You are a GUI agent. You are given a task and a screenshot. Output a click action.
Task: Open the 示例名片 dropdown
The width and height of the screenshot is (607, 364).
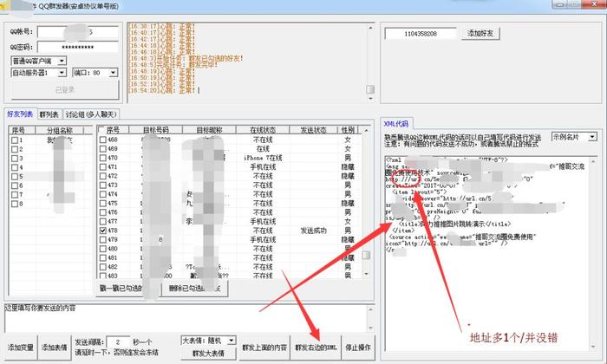pyautogui.click(x=574, y=137)
